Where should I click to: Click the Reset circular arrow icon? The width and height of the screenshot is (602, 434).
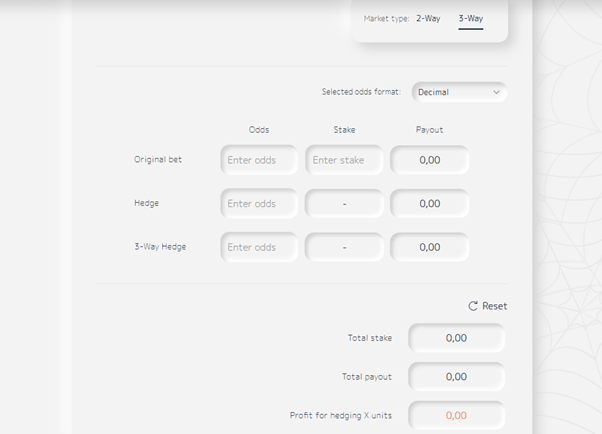click(473, 306)
